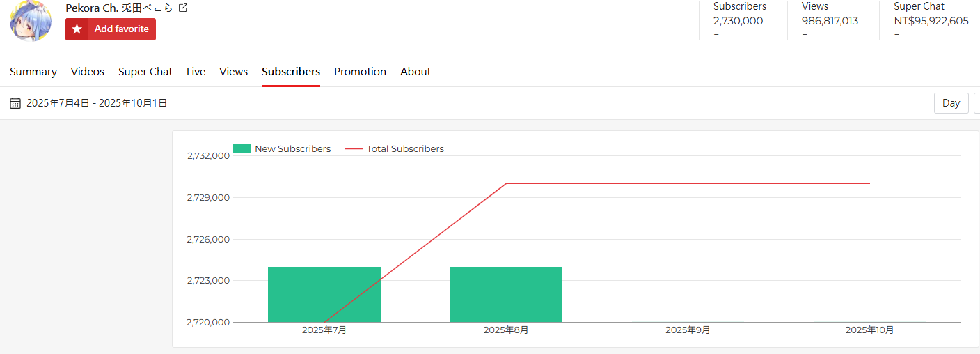Click the Views stat heading in the header
980x354 pixels.
[815, 6]
